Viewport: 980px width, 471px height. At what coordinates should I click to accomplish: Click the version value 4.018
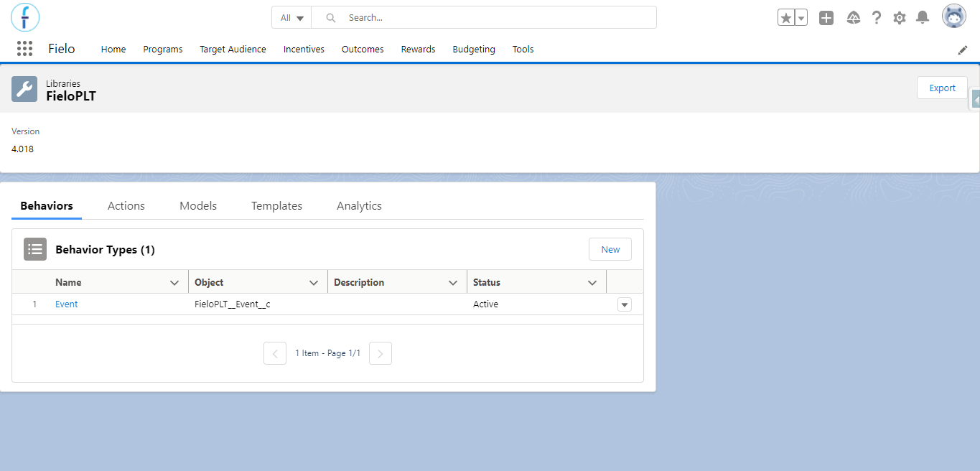click(x=22, y=149)
